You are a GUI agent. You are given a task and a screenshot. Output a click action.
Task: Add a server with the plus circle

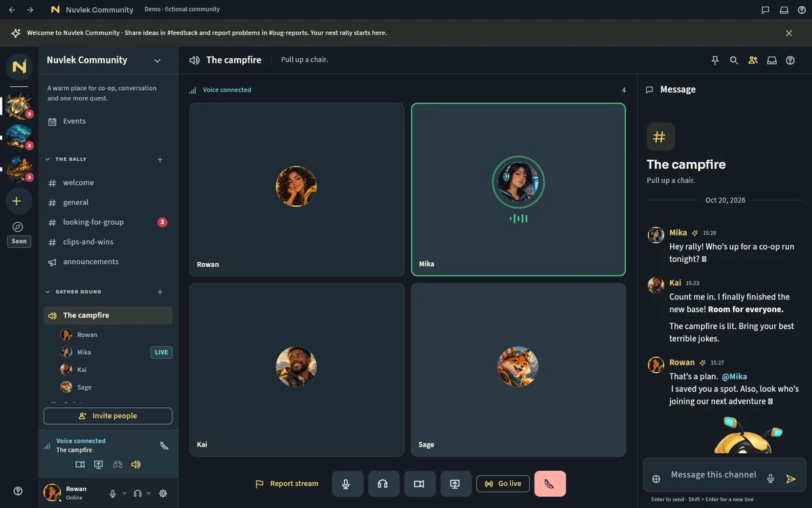18,201
